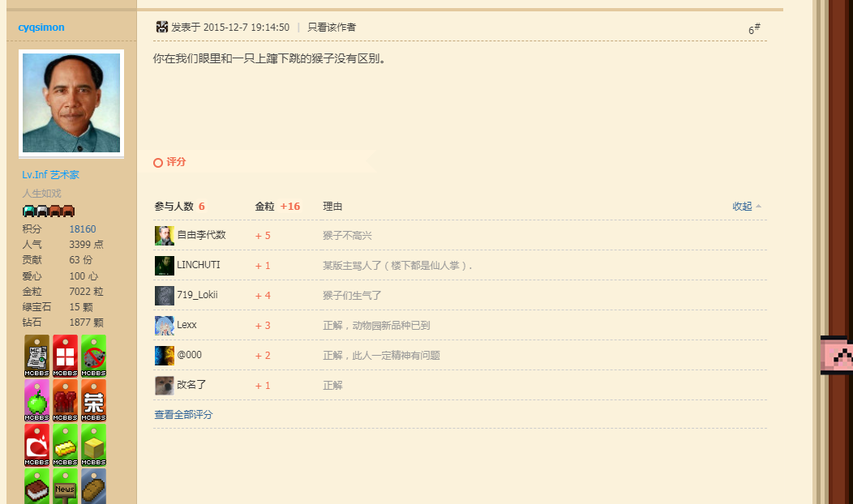Click the orange 荣 character medal
This screenshot has height=504, width=853.
click(93, 400)
